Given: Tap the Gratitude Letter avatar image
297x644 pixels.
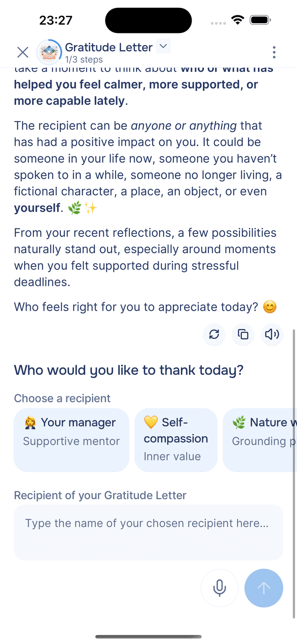Looking at the screenshot, I should pyautogui.click(x=49, y=52).
